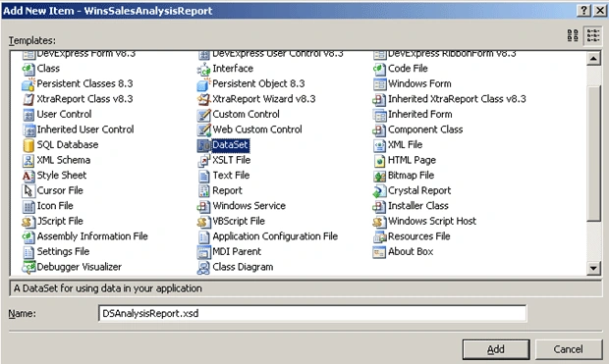Viewport: 609px width, 364px height.
Task: Select the Class Diagram icon
Action: (204, 268)
